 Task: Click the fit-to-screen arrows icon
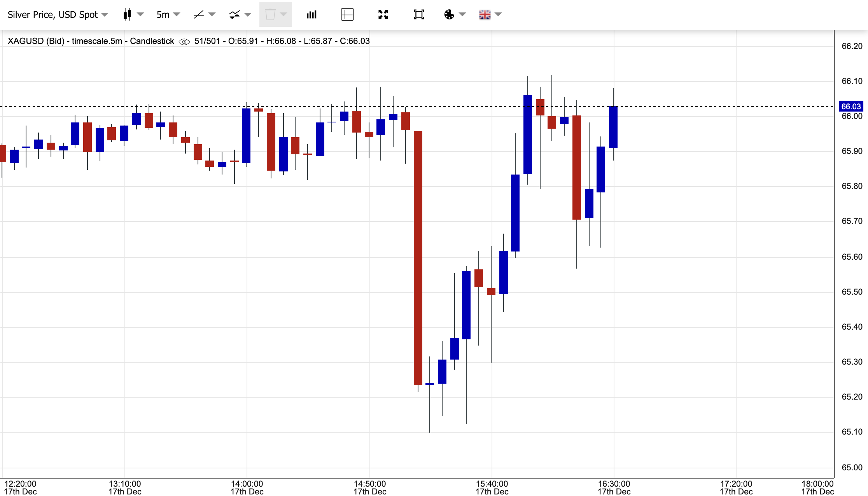coord(383,15)
